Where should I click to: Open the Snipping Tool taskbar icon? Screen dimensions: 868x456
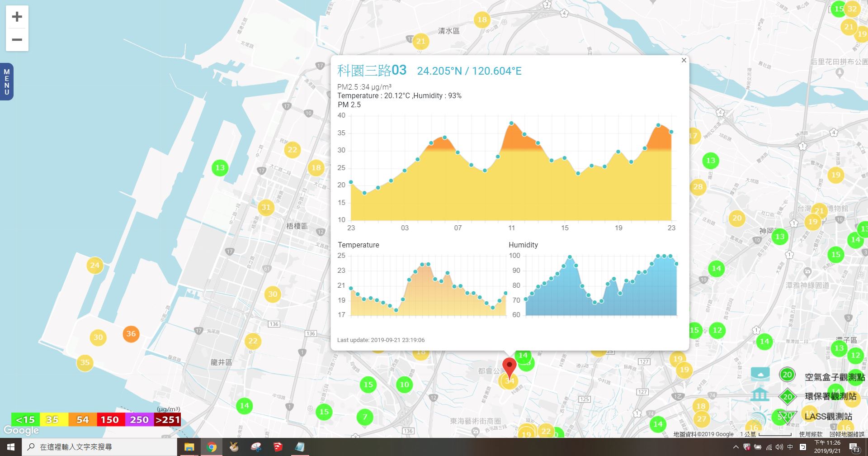(256, 447)
